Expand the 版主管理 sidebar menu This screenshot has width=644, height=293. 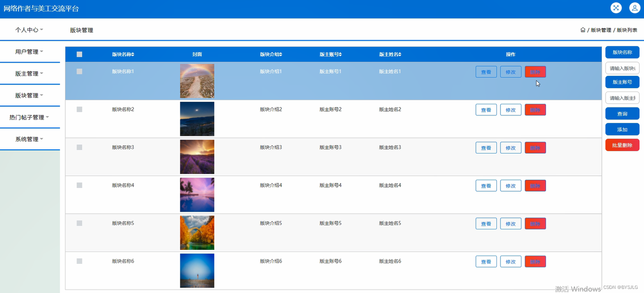pos(30,73)
